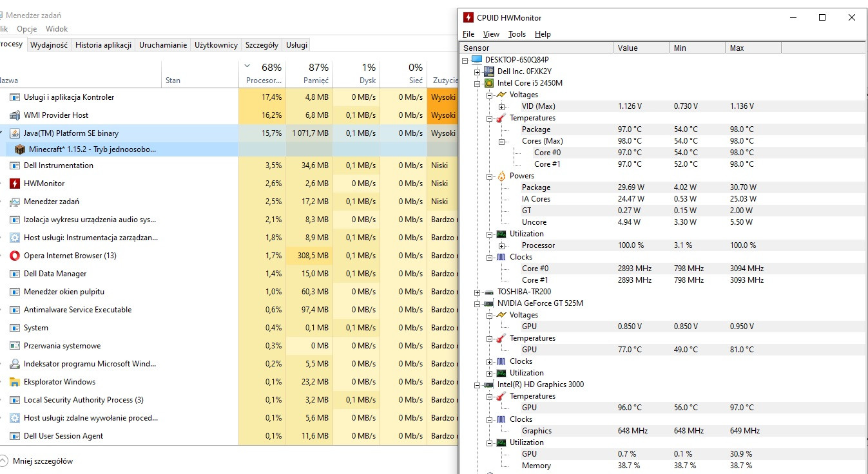Open the Widok menu in Task Manager
This screenshot has width=868, height=474.
click(57, 29)
